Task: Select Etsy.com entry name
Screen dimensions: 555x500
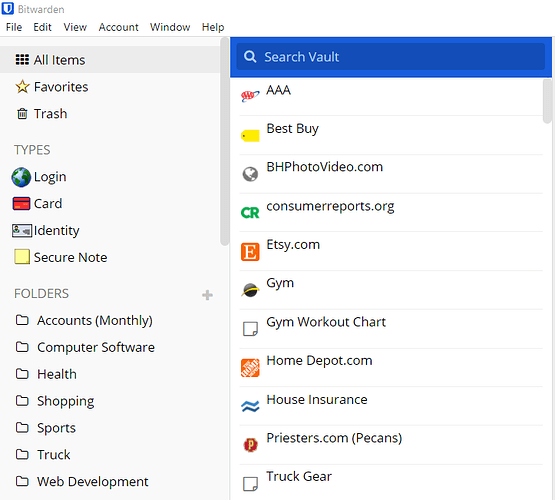Action: (293, 245)
